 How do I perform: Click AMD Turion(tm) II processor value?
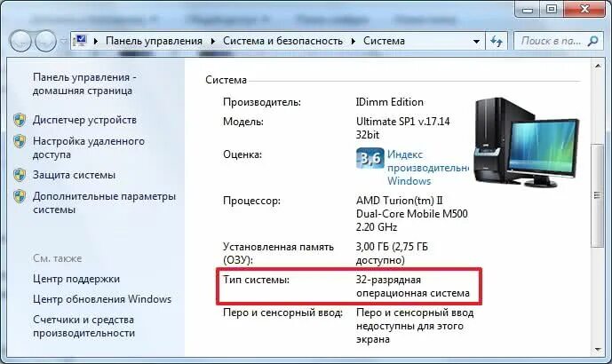(412, 214)
